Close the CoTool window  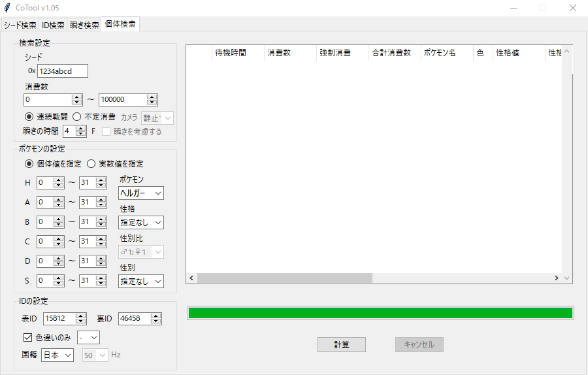pyautogui.click(x=572, y=8)
